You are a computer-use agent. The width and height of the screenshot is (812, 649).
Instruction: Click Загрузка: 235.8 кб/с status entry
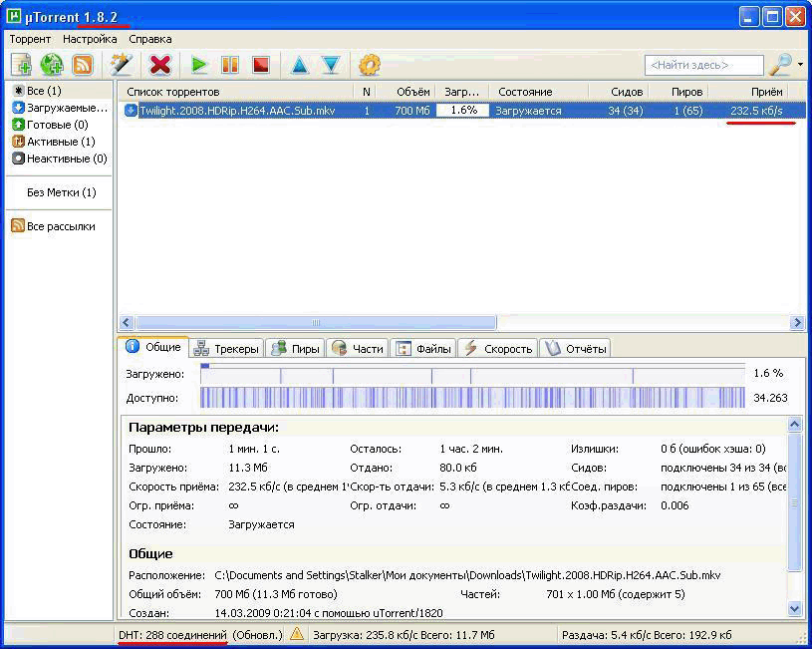click(x=404, y=634)
